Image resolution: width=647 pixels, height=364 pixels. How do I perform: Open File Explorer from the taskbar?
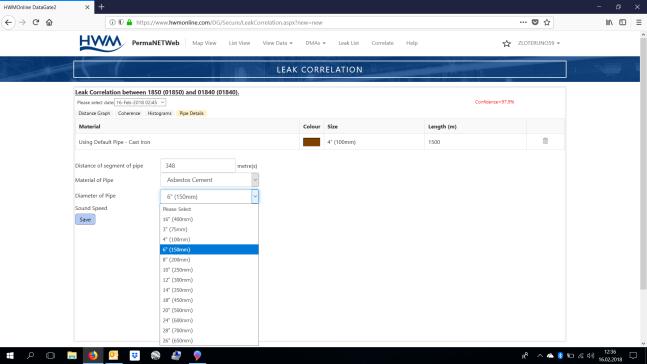click(72, 355)
